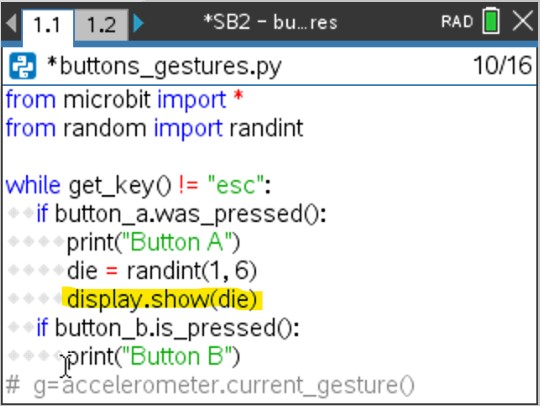Switch to page tab 1.2
Viewport: 540px width, 406px height.
101,25
